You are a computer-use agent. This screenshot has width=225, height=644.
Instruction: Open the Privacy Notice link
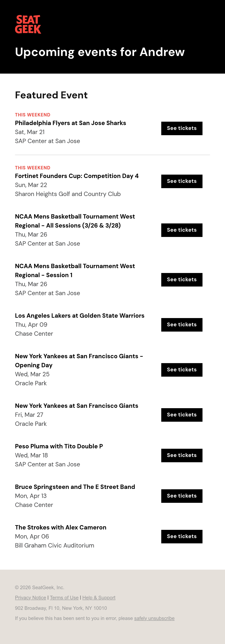[x=30, y=597]
